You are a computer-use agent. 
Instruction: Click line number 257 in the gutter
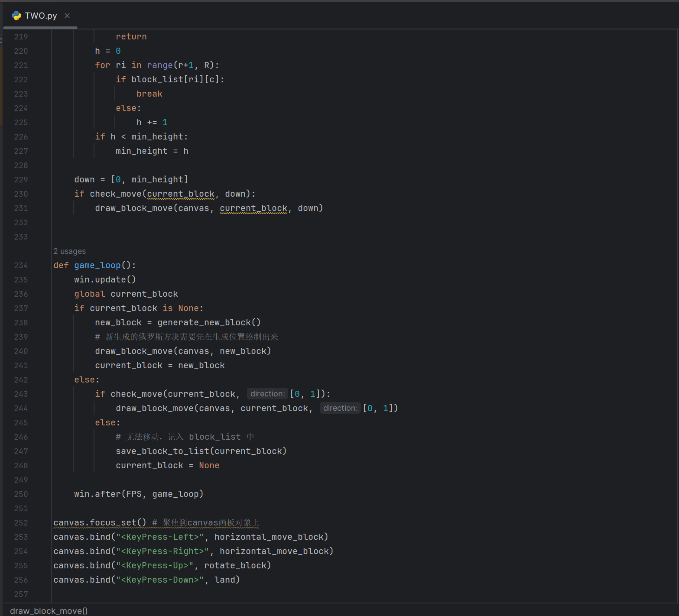point(21,594)
